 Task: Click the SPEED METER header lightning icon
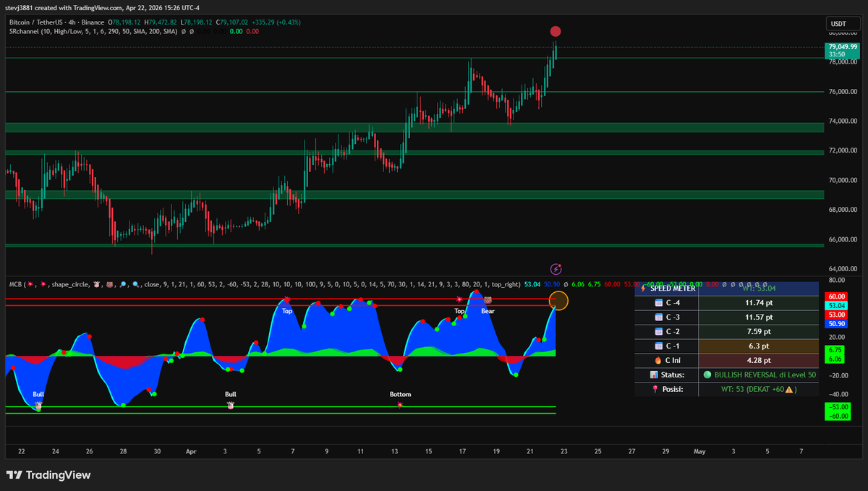[x=643, y=288]
